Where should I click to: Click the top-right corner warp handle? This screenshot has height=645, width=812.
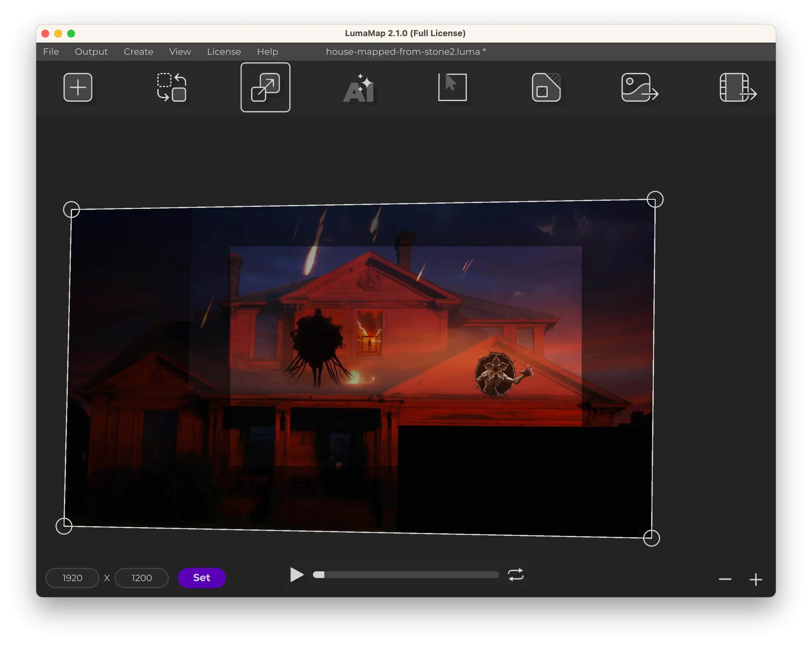tap(655, 199)
